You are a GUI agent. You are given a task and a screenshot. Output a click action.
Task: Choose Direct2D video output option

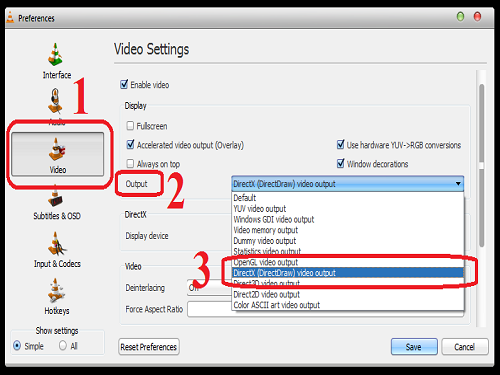click(348, 294)
